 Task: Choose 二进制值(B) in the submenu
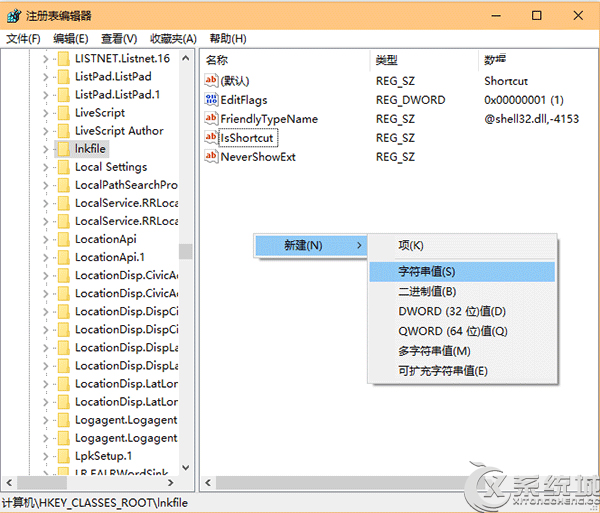(x=462, y=292)
